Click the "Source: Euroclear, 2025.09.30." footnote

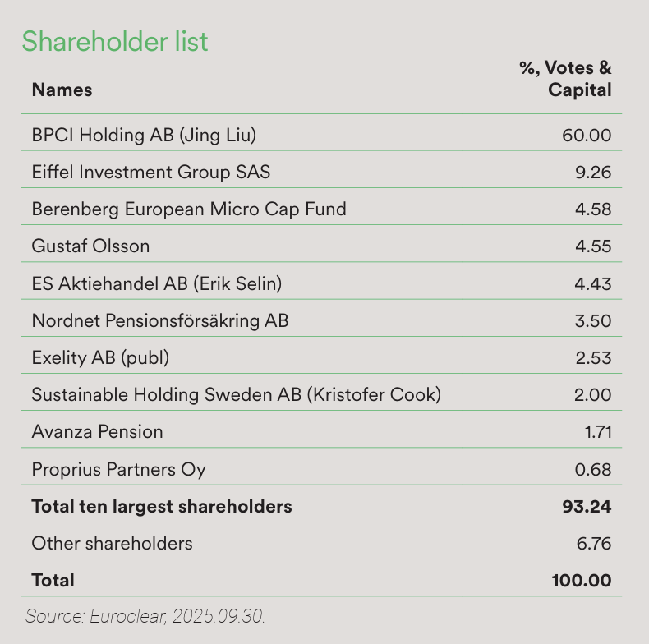(x=145, y=614)
